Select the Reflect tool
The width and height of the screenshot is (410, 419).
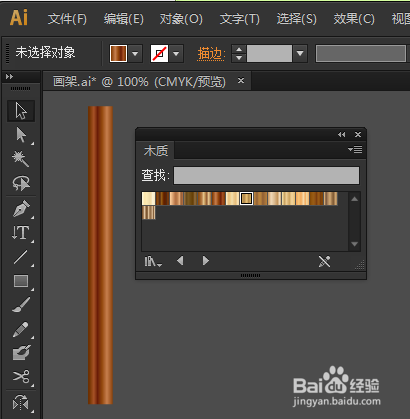pyautogui.click(x=21, y=403)
